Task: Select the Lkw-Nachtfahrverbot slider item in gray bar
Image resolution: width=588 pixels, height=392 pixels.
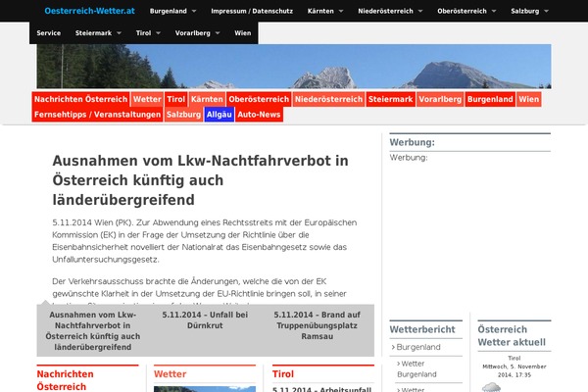Action: [x=93, y=331]
